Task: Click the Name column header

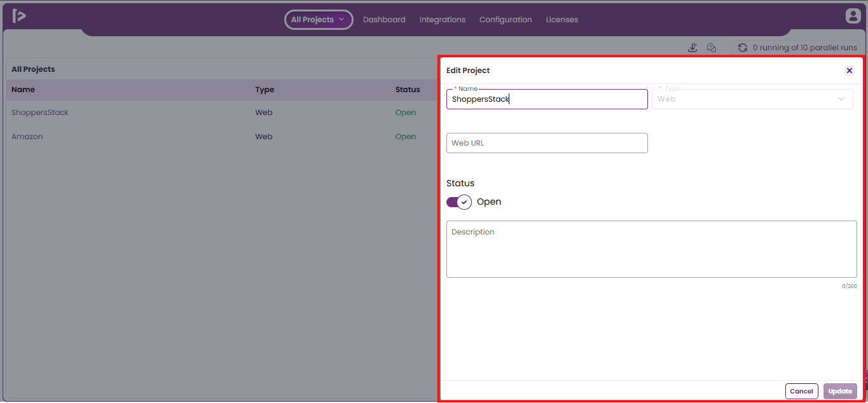Action: 23,90
